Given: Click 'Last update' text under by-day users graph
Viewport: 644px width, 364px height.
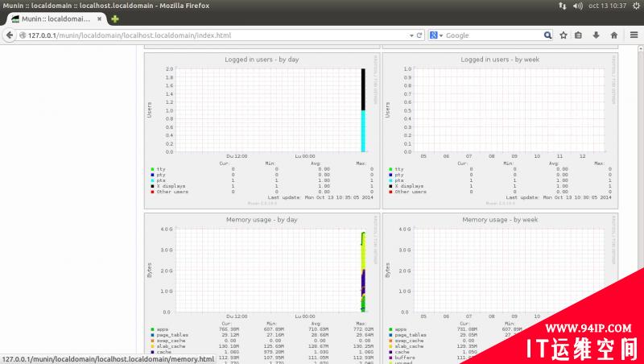Looking at the screenshot, I should [x=320, y=197].
